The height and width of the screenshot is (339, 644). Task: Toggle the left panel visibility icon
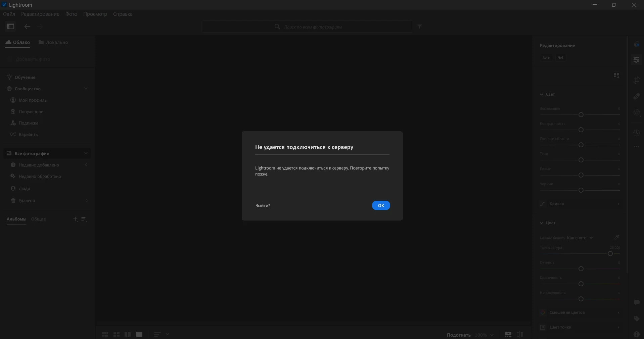point(10,27)
